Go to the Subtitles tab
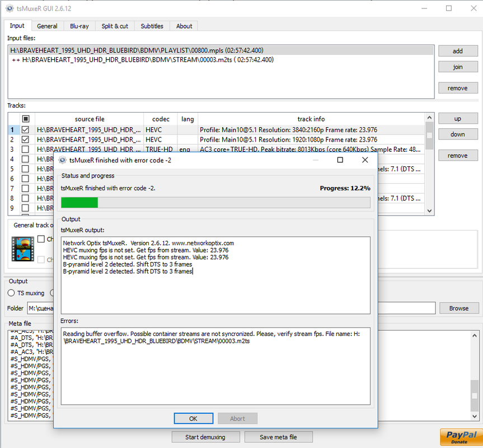 tap(152, 26)
